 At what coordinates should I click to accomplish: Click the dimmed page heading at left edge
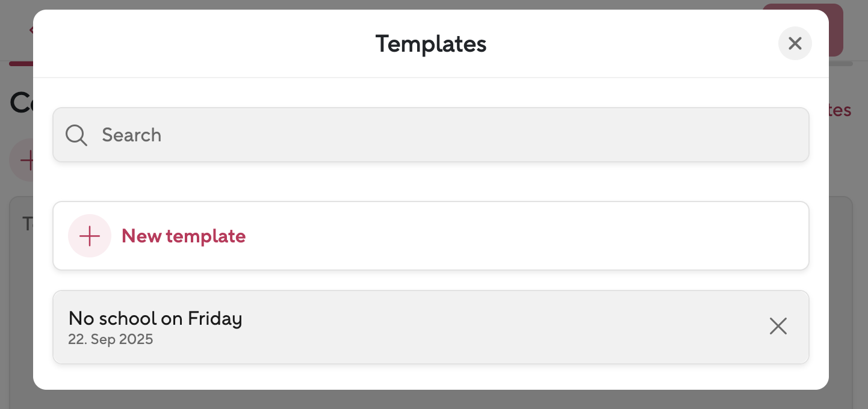tap(21, 103)
